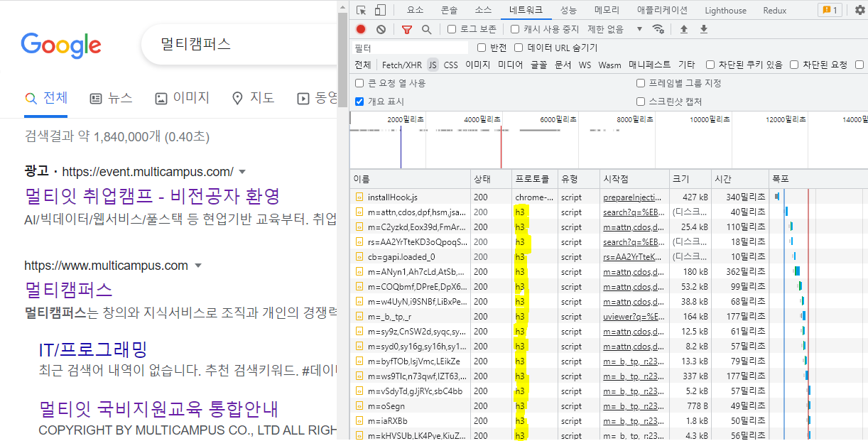
Task: Click the 4000밀리초 mark in overview timeline
Action: pos(482,119)
